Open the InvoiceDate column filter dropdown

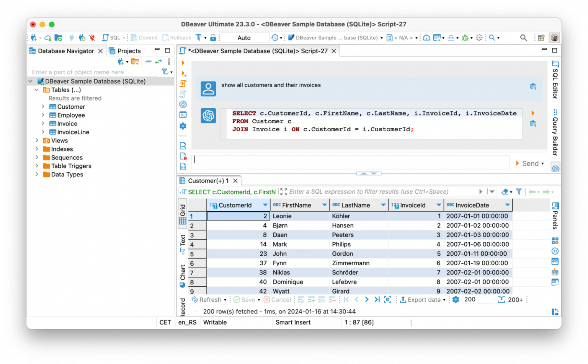(x=507, y=205)
